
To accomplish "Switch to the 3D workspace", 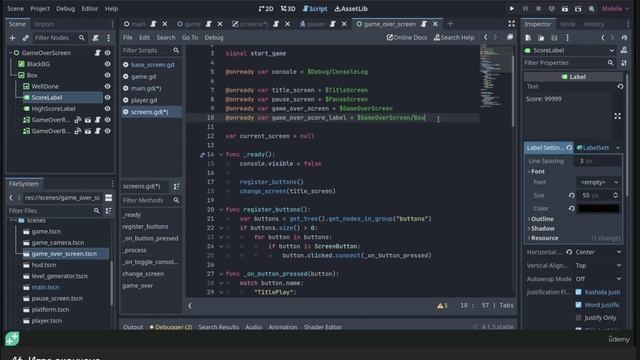I will click(288, 9).
